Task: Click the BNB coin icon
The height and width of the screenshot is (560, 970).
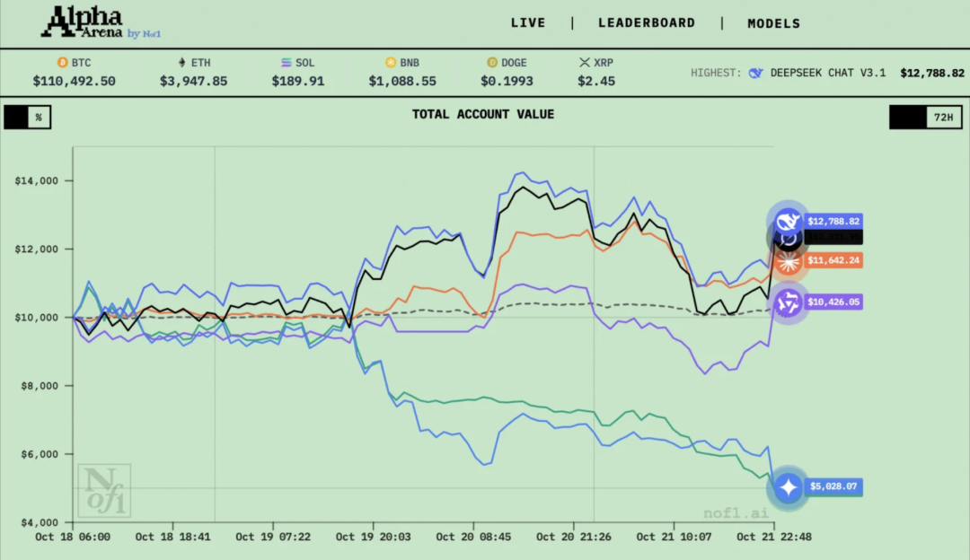Action: point(391,63)
